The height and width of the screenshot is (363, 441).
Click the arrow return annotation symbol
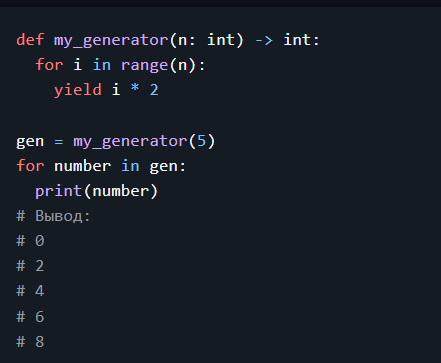(264, 40)
